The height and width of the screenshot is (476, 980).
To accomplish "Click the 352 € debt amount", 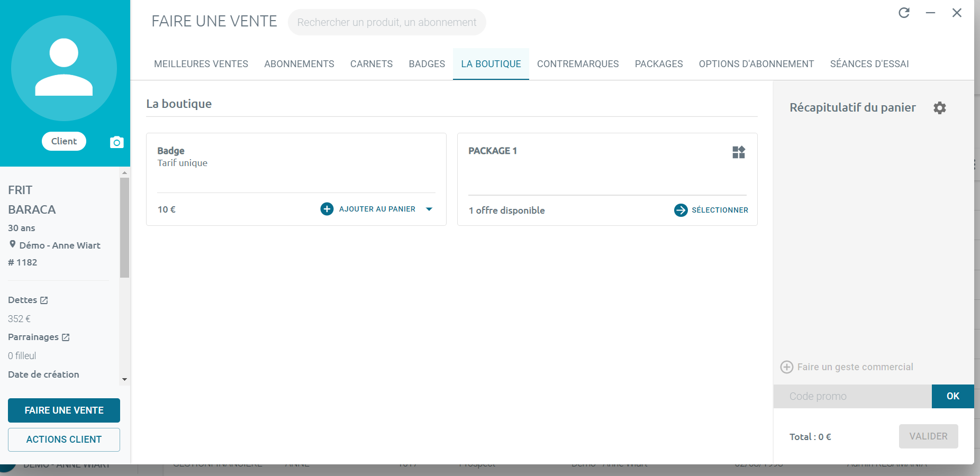I will coord(19,319).
